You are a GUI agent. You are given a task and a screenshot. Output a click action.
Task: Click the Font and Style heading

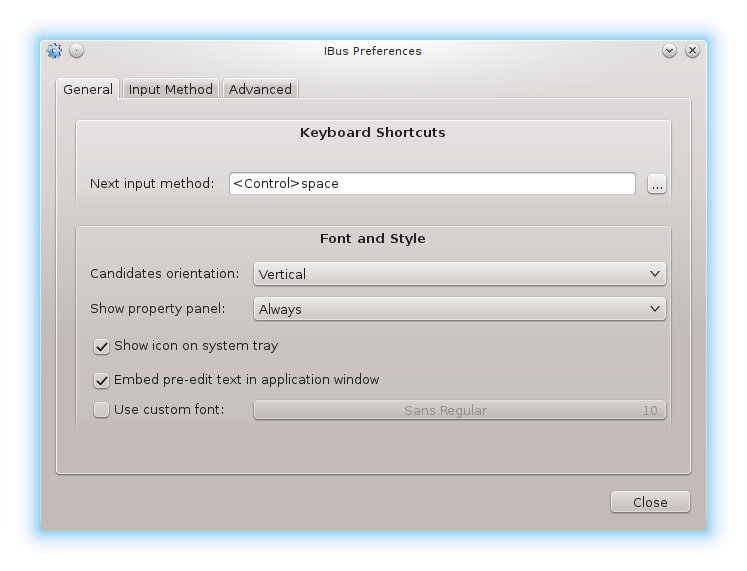[x=373, y=238]
